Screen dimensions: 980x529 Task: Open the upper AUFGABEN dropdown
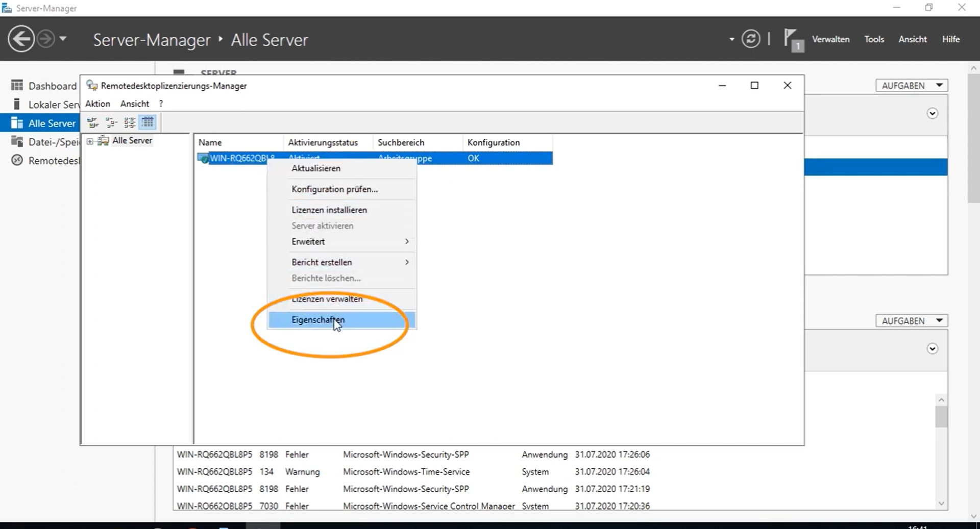pos(911,86)
